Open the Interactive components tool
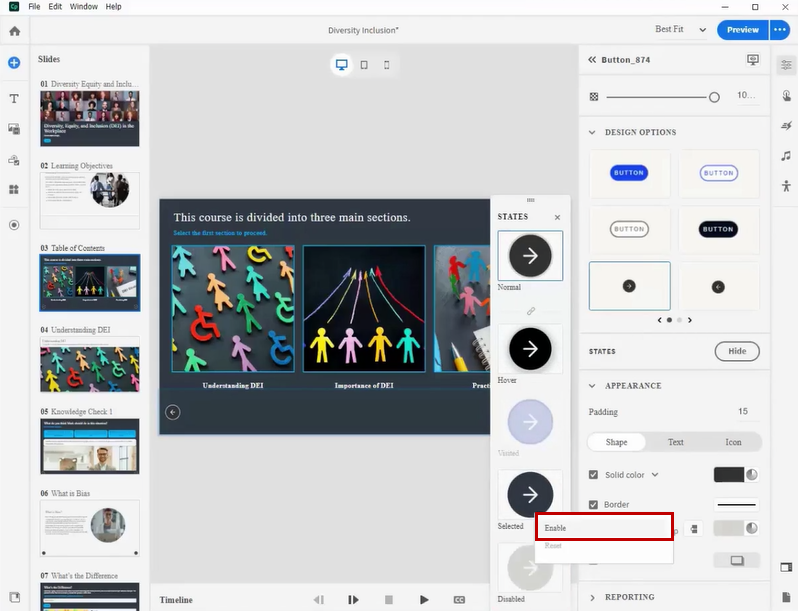Screen dimensions: 798x611 tap(14, 160)
